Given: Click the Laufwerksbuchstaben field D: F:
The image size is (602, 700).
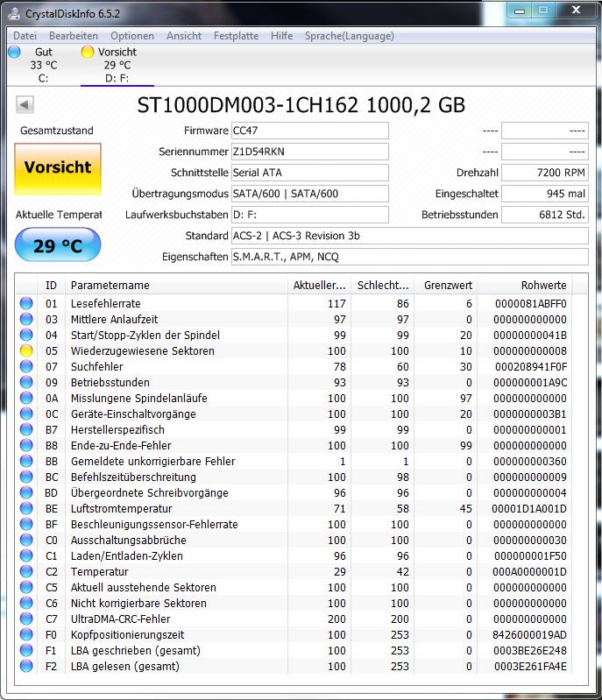Looking at the screenshot, I should point(310,215).
